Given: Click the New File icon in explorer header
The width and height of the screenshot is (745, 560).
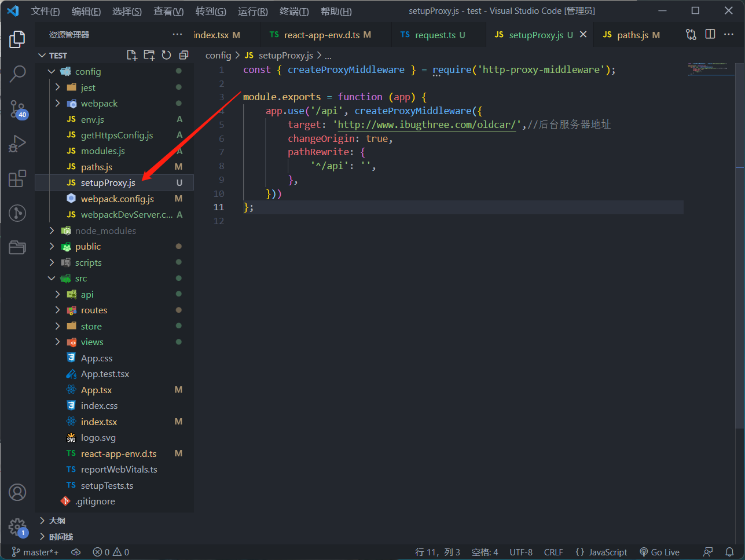Looking at the screenshot, I should (x=132, y=55).
